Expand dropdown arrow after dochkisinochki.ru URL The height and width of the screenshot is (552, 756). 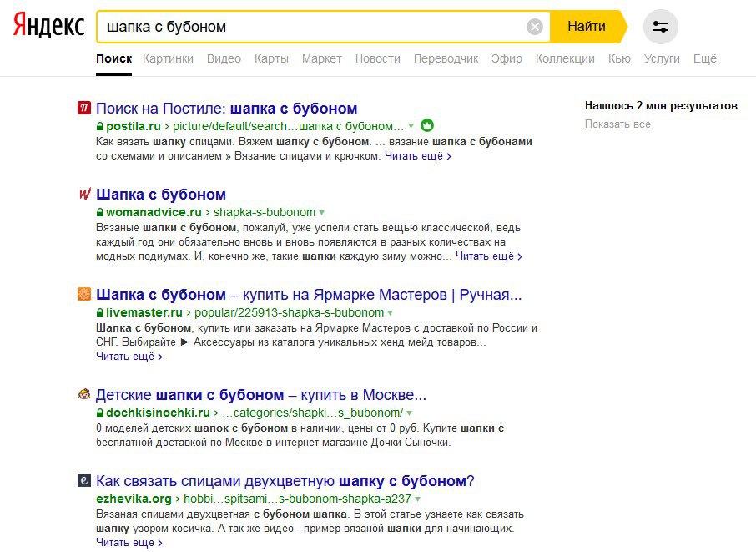pos(410,413)
